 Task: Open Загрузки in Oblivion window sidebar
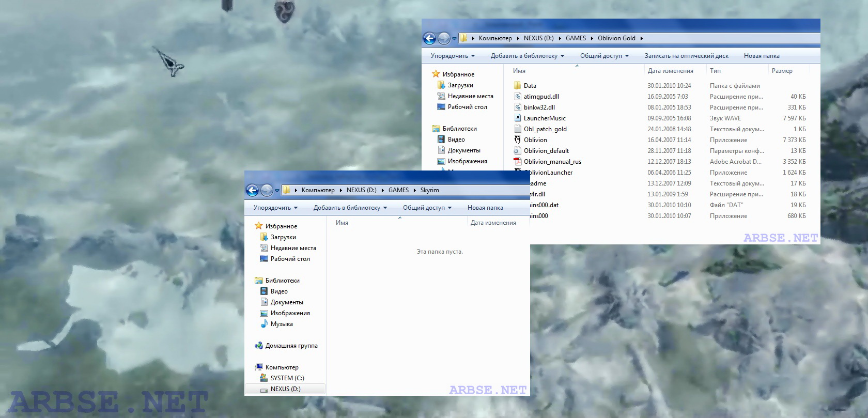(x=455, y=85)
